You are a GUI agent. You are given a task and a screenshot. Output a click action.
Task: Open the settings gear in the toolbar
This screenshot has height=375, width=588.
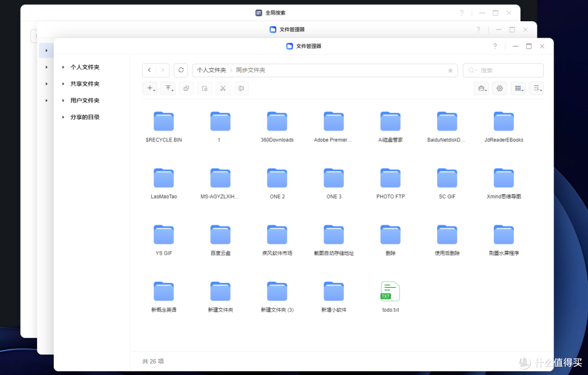[499, 88]
